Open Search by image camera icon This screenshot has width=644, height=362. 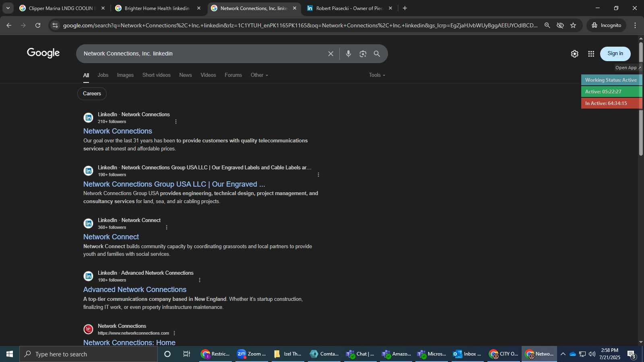click(x=363, y=54)
